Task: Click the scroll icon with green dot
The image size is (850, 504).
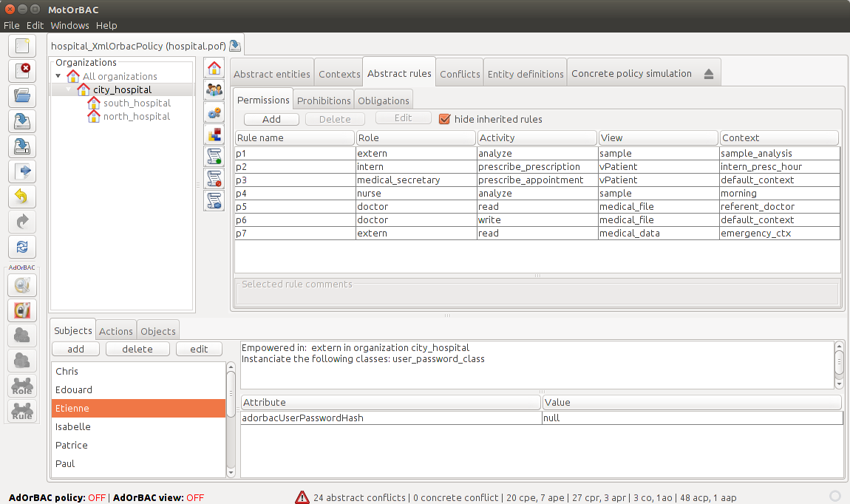Action: coord(214,157)
